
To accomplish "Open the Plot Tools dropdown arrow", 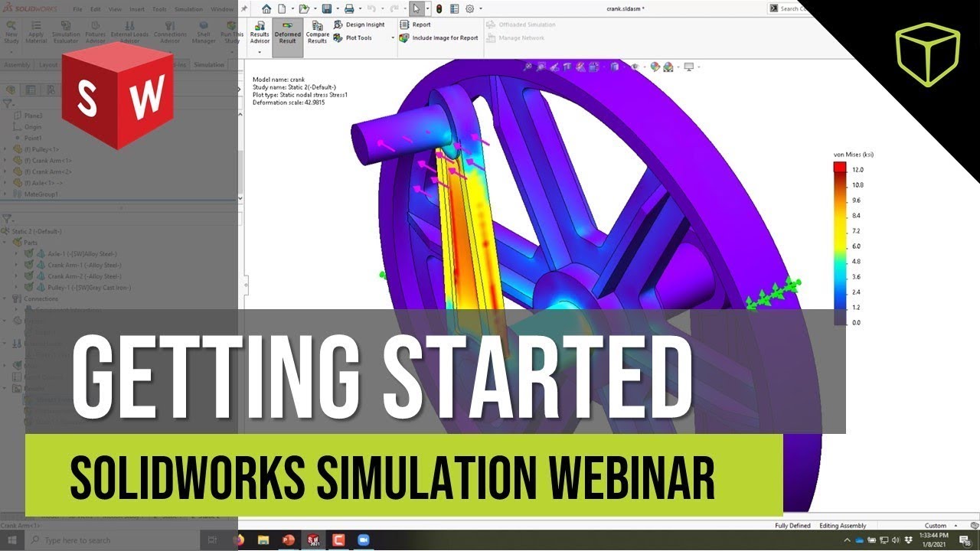I will (393, 37).
